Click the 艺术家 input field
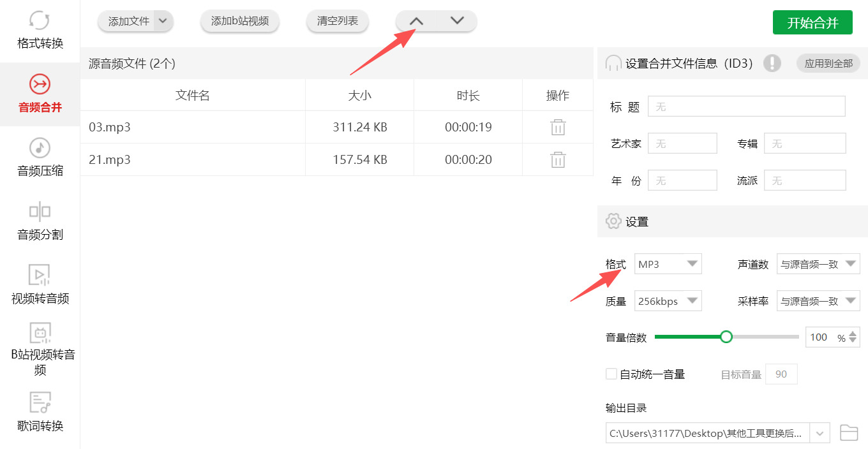Viewport: 868px width, 449px height. (x=682, y=144)
